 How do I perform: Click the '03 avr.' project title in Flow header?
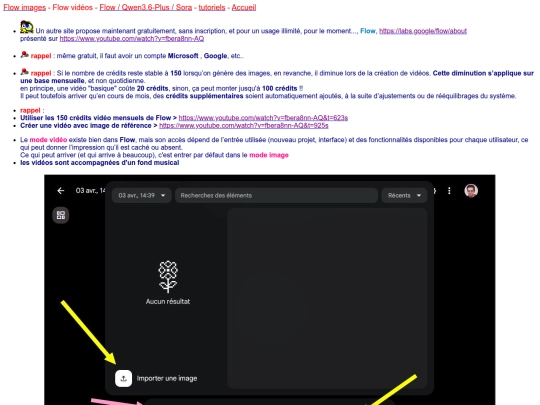point(91,190)
